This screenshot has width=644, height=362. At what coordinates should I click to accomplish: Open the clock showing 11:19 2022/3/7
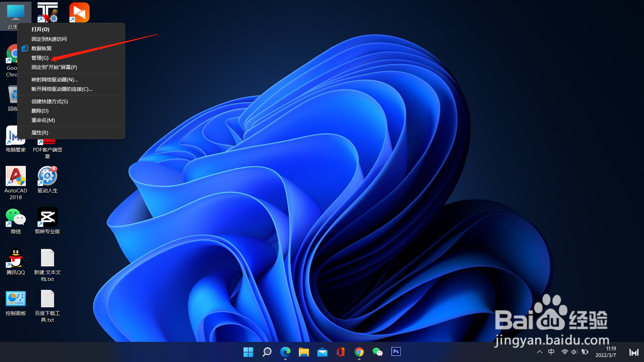606,352
